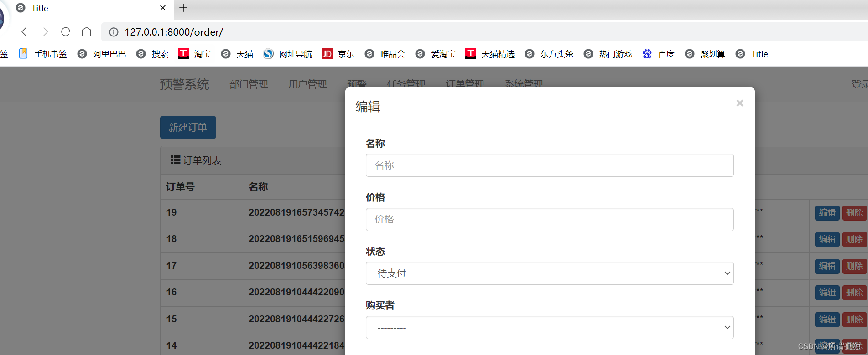The height and width of the screenshot is (355, 868).
Task: Click the 新建订单 button
Action: (x=188, y=127)
